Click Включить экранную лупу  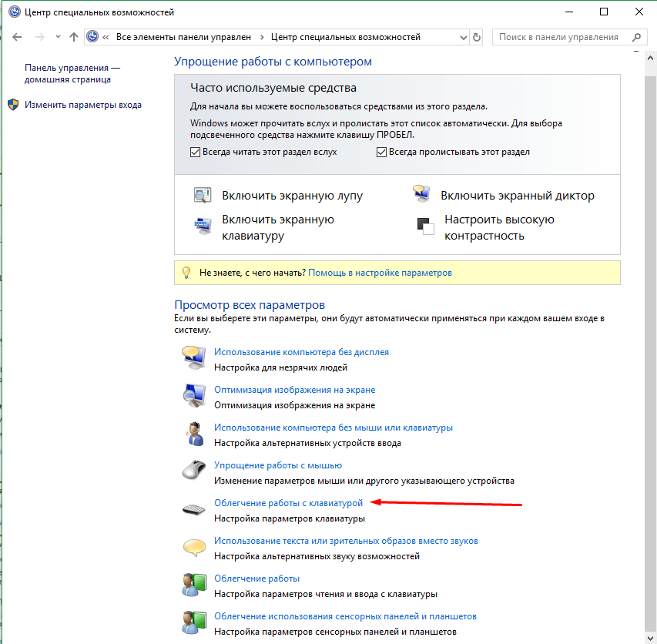292,196
